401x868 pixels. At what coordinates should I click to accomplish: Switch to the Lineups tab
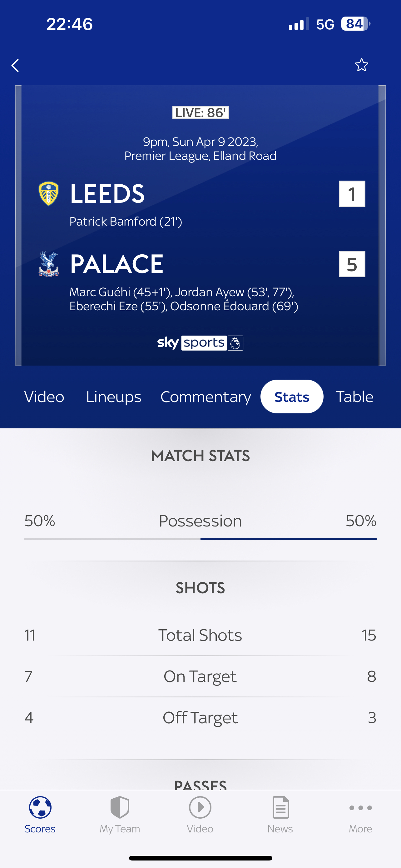tap(113, 397)
